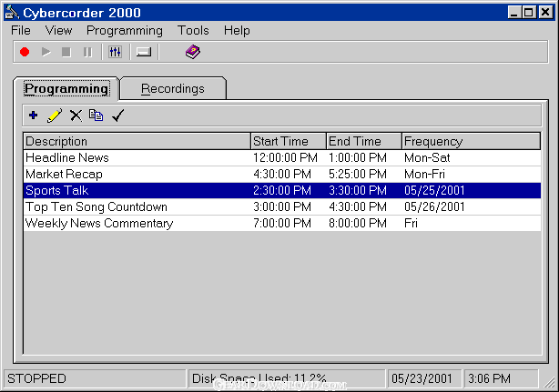The image size is (559, 392).
Task: Open the Programming menu
Action: 125,30
